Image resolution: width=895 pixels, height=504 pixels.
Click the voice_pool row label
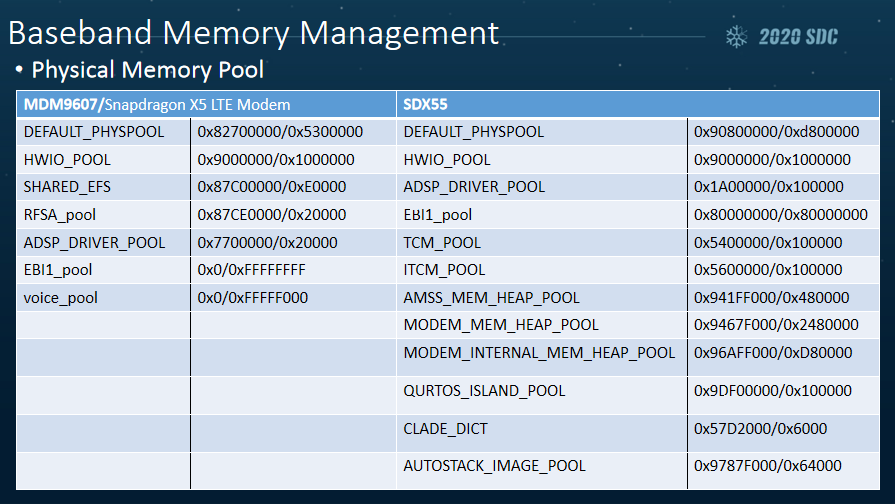pyautogui.click(x=57, y=298)
